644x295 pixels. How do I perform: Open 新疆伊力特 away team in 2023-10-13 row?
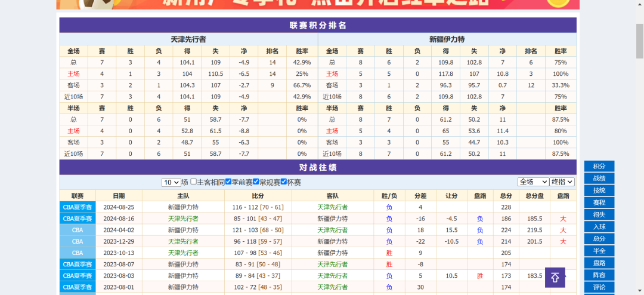[x=333, y=253]
